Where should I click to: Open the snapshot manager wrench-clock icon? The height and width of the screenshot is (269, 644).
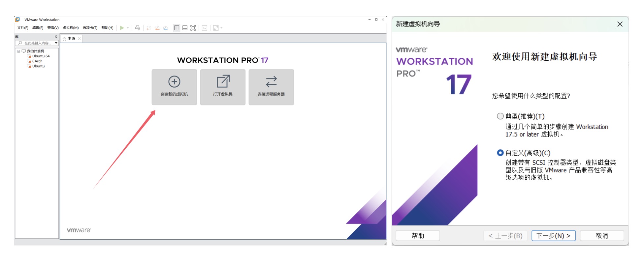pos(166,28)
